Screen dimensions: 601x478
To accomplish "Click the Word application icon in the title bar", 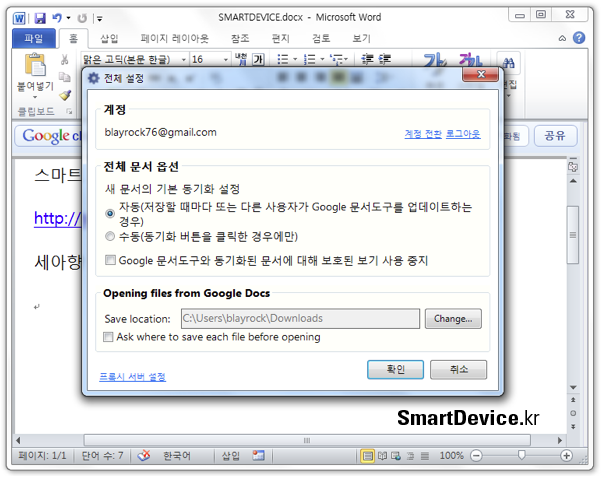I will click(x=19, y=18).
